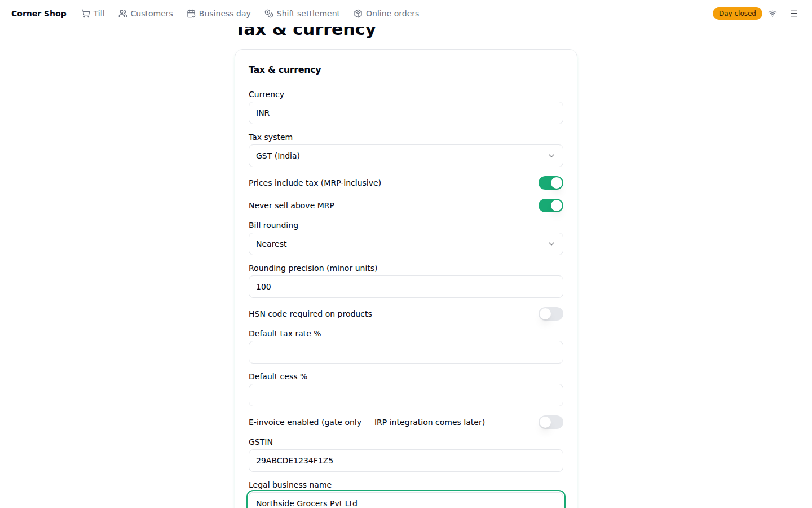Click the Day closed status badge
The width and height of the screenshot is (812, 508).
point(737,14)
